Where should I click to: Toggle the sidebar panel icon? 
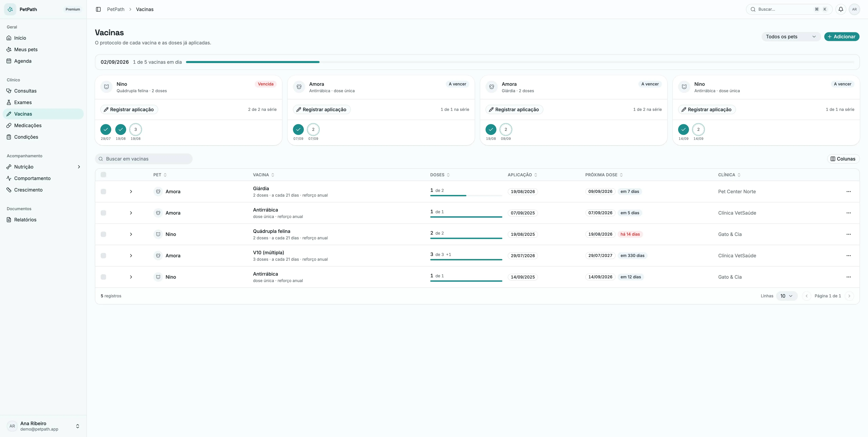tap(98, 9)
